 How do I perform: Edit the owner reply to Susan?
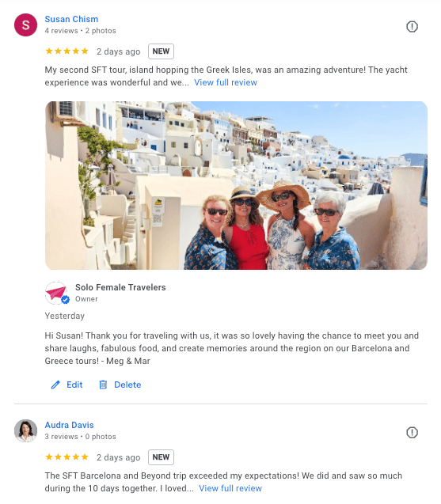click(67, 385)
